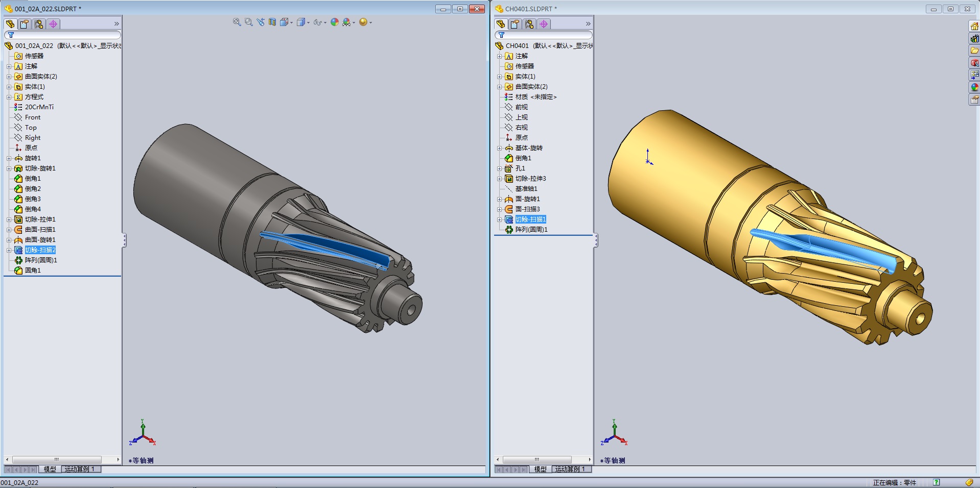
Task: Open the DimXpertManager tab in CH0401 window
Action: coord(544,23)
